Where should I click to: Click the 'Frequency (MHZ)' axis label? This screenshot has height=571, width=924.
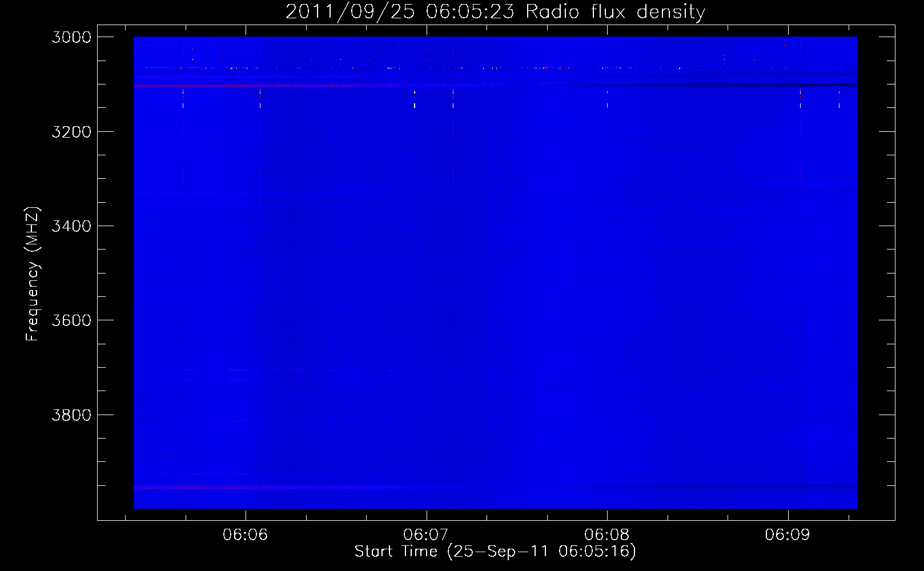pos(33,274)
